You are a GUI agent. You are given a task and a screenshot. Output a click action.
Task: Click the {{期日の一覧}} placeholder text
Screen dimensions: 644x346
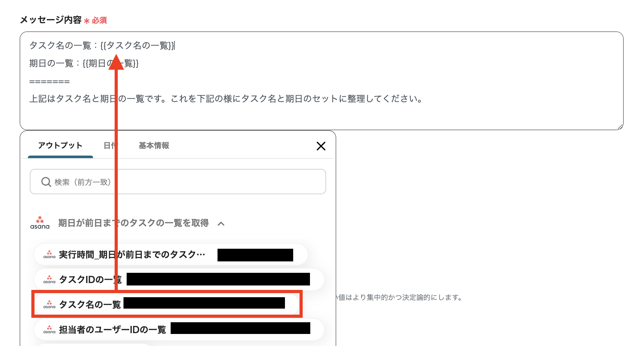click(x=111, y=63)
